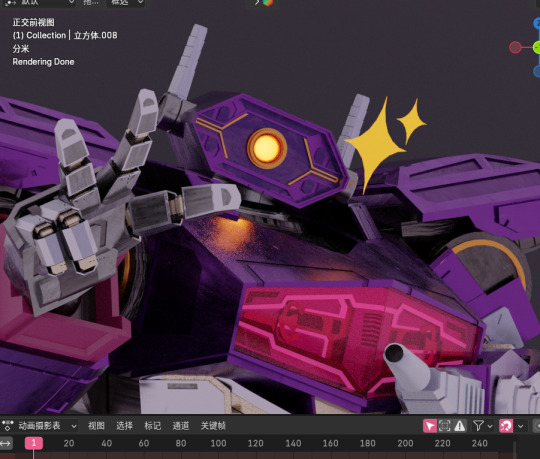This screenshot has width=540, height=459.
Task: Click the current frame marker labeled 1
Action: pyautogui.click(x=33, y=443)
